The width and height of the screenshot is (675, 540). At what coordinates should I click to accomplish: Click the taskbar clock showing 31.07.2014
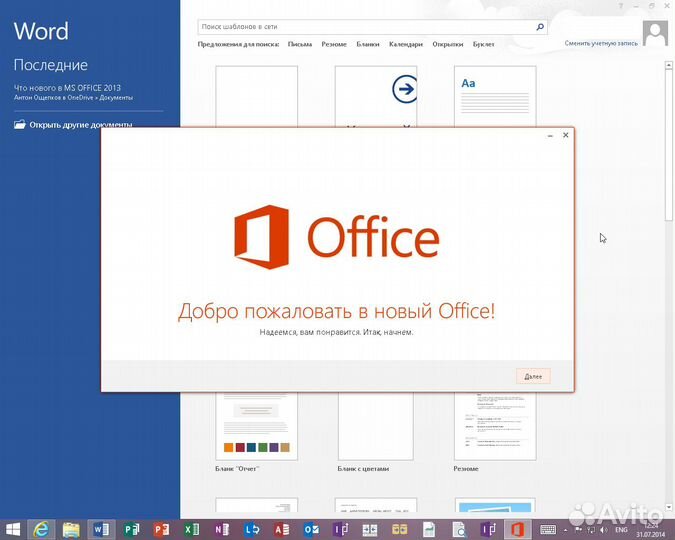point(651,530)
